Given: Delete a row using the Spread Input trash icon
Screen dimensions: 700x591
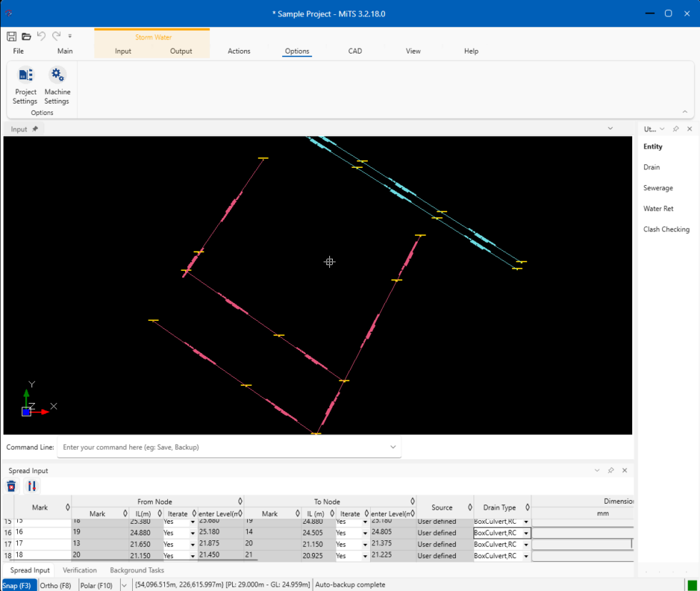Looking at the screenshot, I should pos(11,486).
